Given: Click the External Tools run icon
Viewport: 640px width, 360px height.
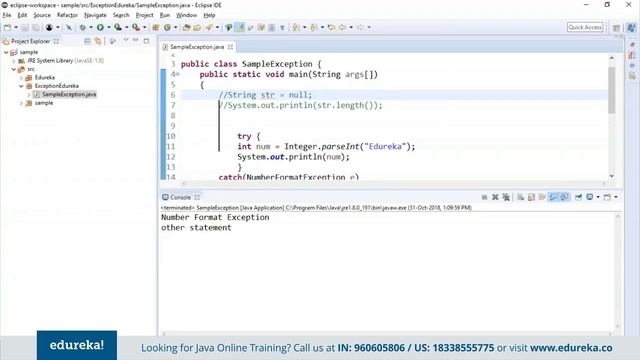Looking at the screenshot, I should (136, 27).
